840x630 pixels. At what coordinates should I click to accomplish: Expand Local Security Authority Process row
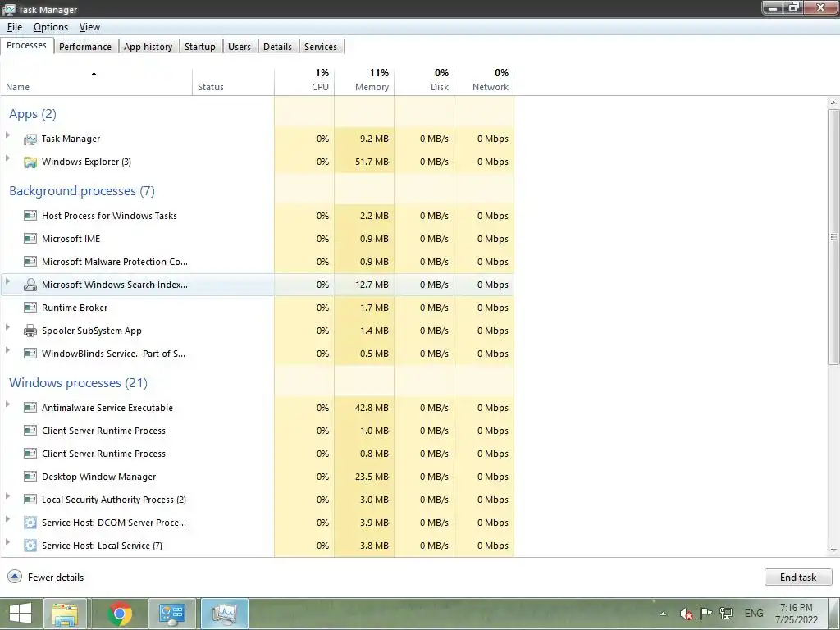click(7, 496)
